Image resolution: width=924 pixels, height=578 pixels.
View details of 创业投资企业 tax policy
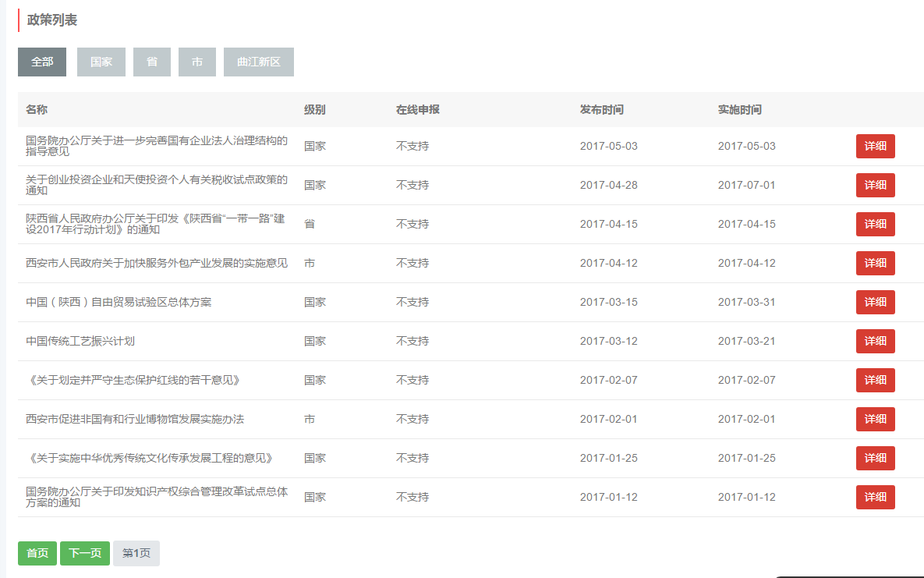[x=875, y=185]
